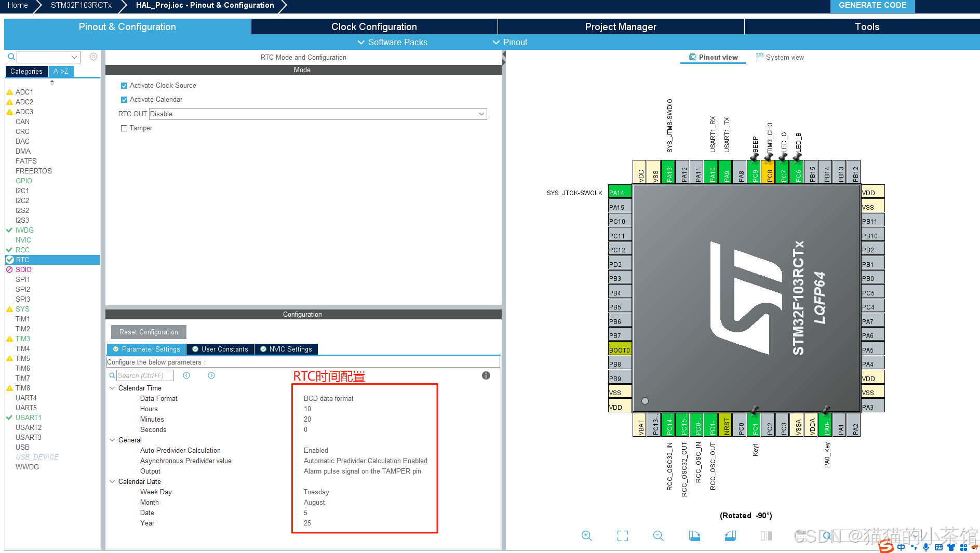980x553 pixels.
Task: Open the RTC OUT dropdown
Action: tap(318, 114)
